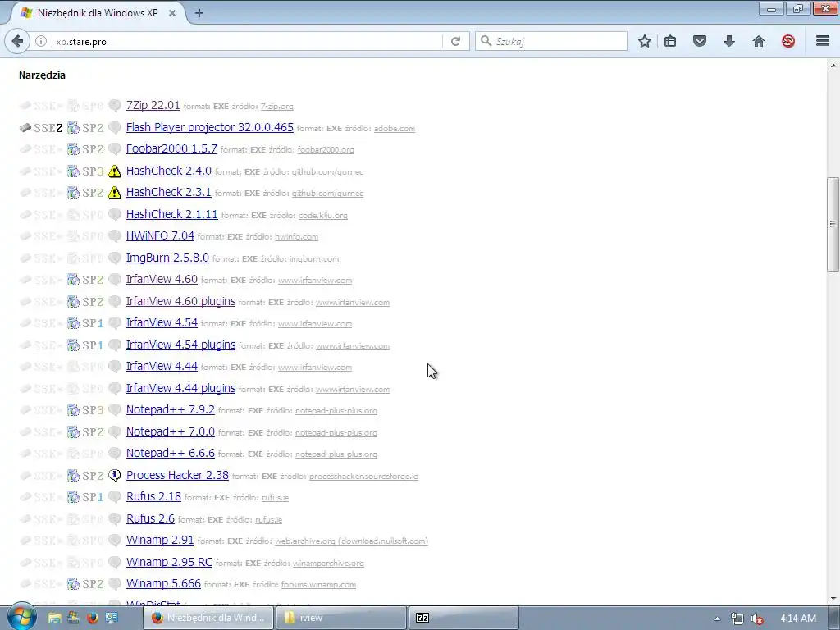Open the IrfanView 4.54 link
This screenshot has height=630, width=840.
pyautogui.click(x=162, y=322)
